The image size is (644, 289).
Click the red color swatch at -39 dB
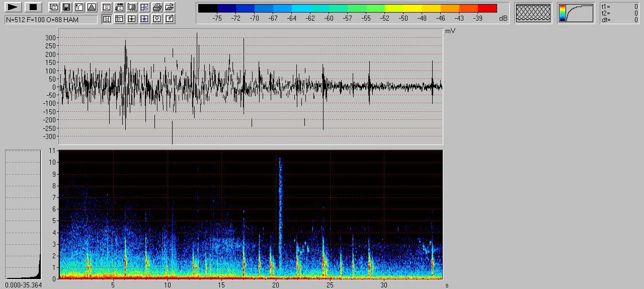tap(487, 8)
